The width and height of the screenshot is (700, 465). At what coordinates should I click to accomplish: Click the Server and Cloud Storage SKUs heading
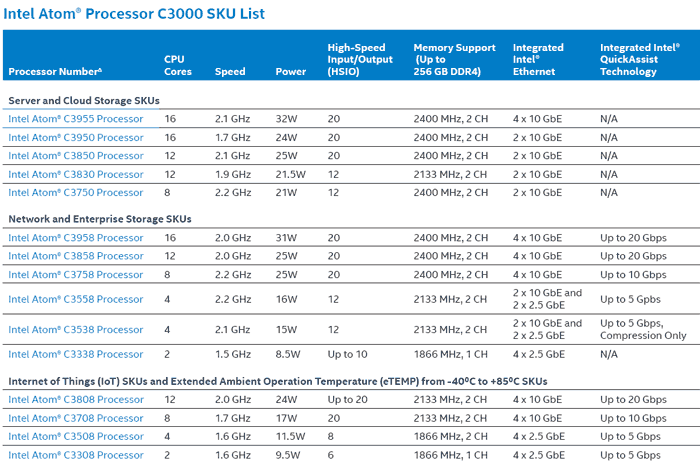coord(84,101)
